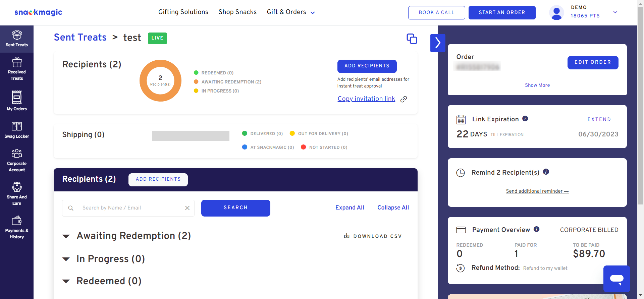Image resolution: width=644 pixels, height=299 pixels.
Task: Open the chat support bubble
Action: (x=617, y=279)
